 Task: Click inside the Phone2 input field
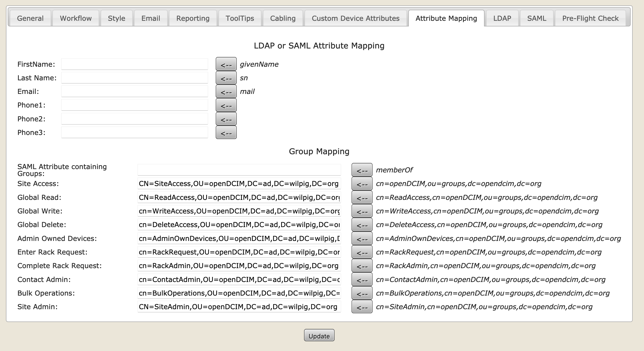(x=134, y=119)
